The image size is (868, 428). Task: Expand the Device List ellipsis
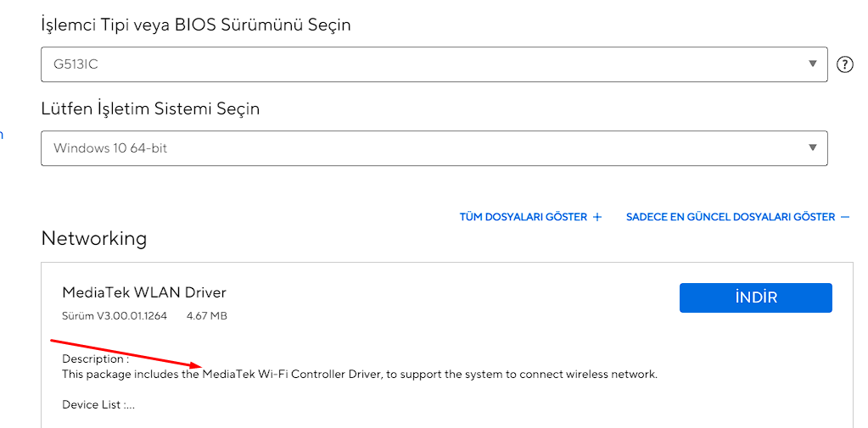[x=130, y=405]
